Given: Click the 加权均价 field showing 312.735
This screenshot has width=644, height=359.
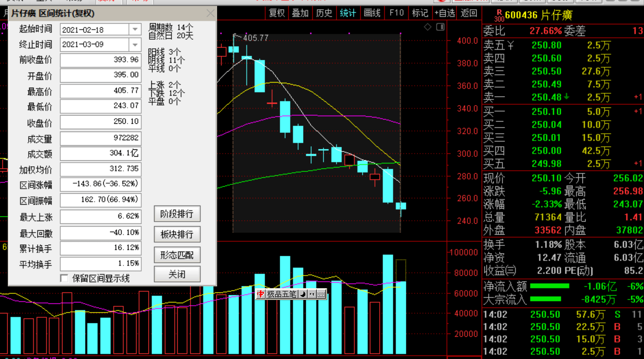Looking at the screenshot, I should click(x=101, y=169).
